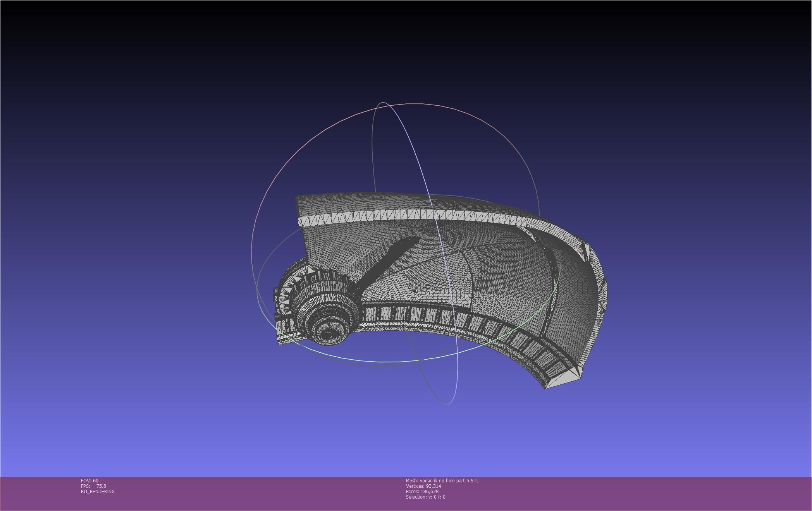
Task: Click the BO_RENDERING status text
Action: (98, 491)
